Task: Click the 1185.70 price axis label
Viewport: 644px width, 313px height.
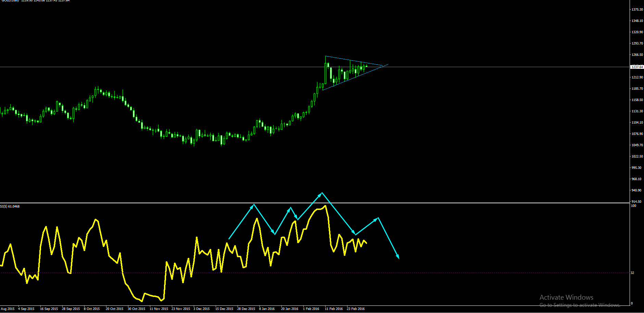Action: [637, 89]
